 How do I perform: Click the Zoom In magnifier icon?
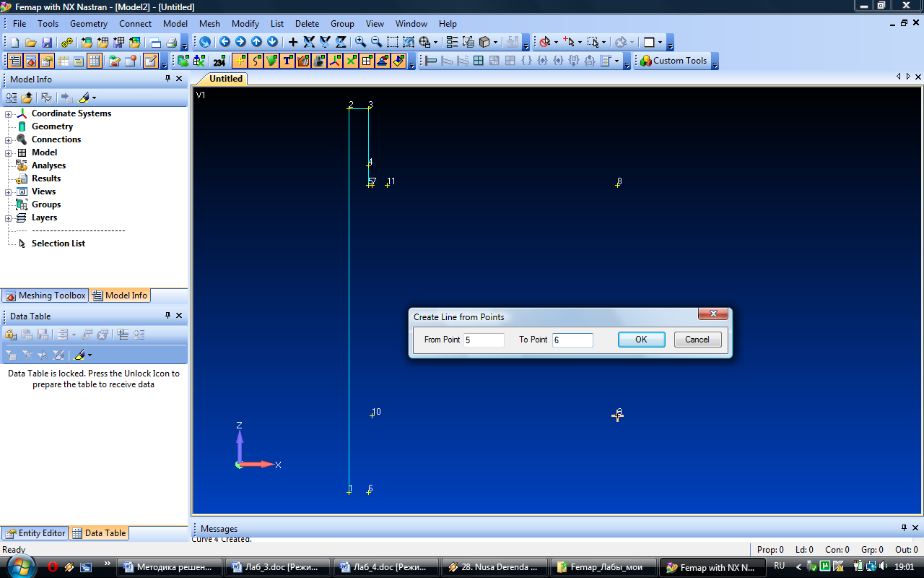tap(360, 43)
